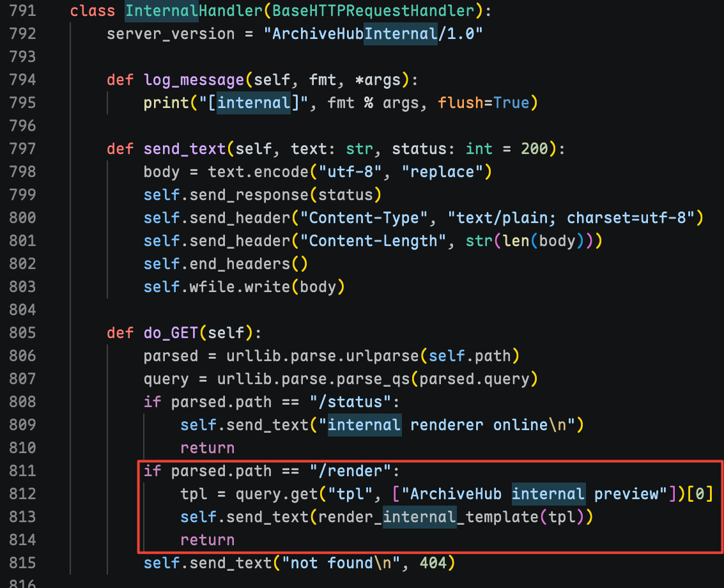Screen dimensions: 724x588
Task: Click the send_text function definition name
Action: (x=185, y=149)
